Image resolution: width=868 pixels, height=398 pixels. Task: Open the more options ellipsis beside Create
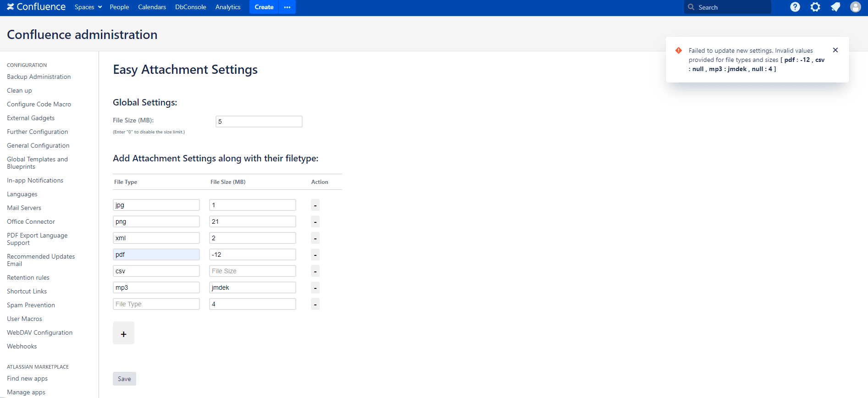click(x=287, y=7)
